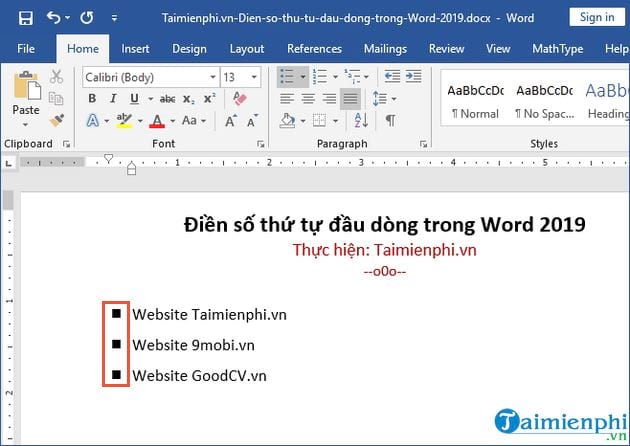Viewport: 630px width, 446px height.
Task: Open the undo history dropdown arrow
Action: pyautogui.click(x=68, y=18)
